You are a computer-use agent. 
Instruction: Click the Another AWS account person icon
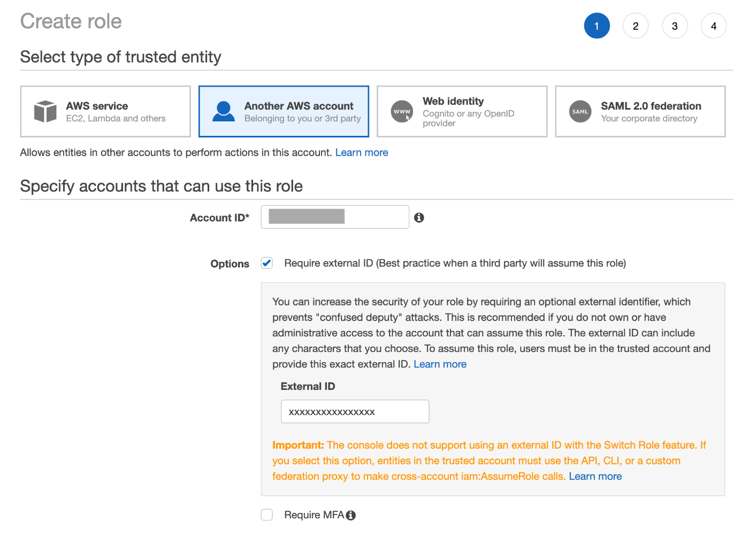(224, 111)
